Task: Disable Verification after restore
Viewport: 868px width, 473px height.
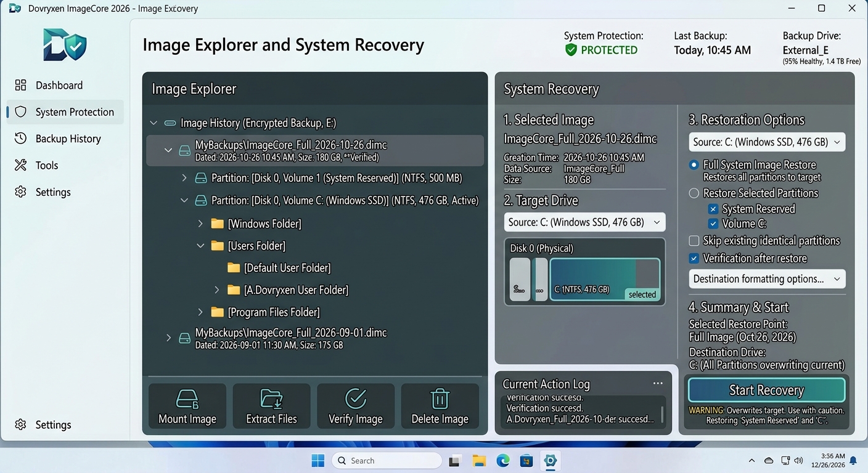Action: 694,259
